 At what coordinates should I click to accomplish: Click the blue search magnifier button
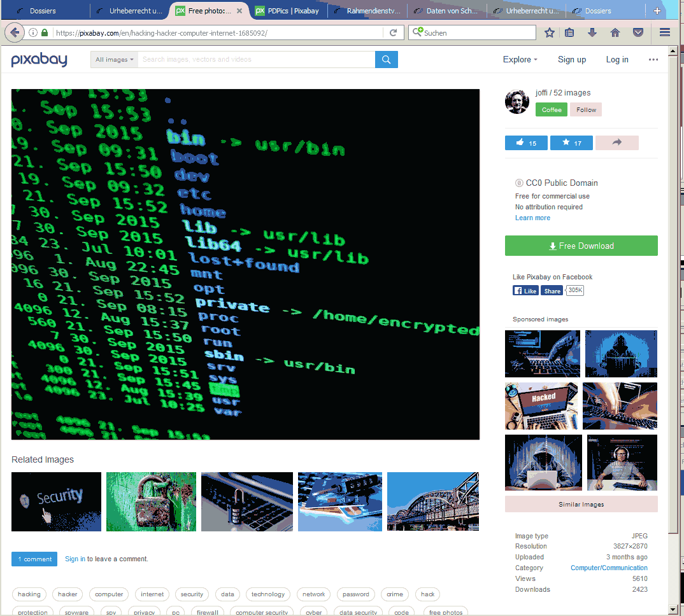tap(386, 60)
